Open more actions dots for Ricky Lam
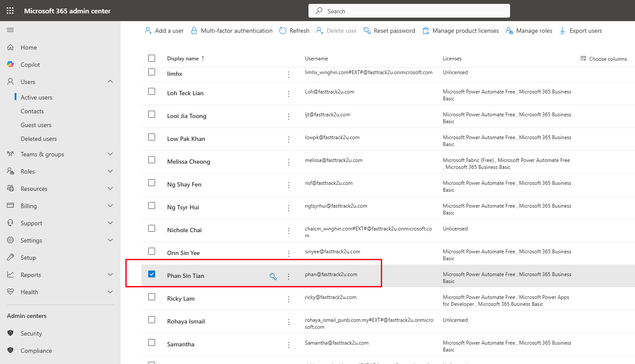 289,299
